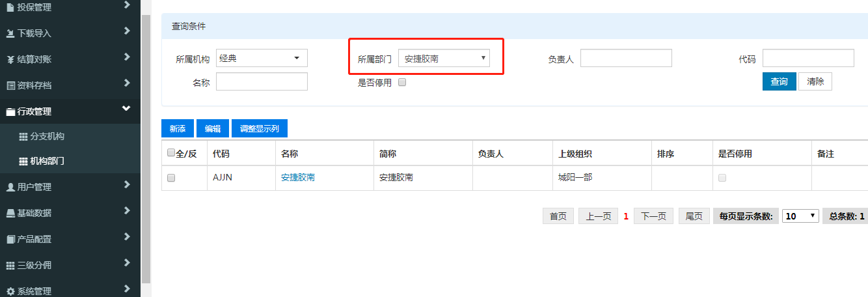Viewport: 868px width, 297px height.
Task: Go to 尾页 last page
Action: point(694,216)
